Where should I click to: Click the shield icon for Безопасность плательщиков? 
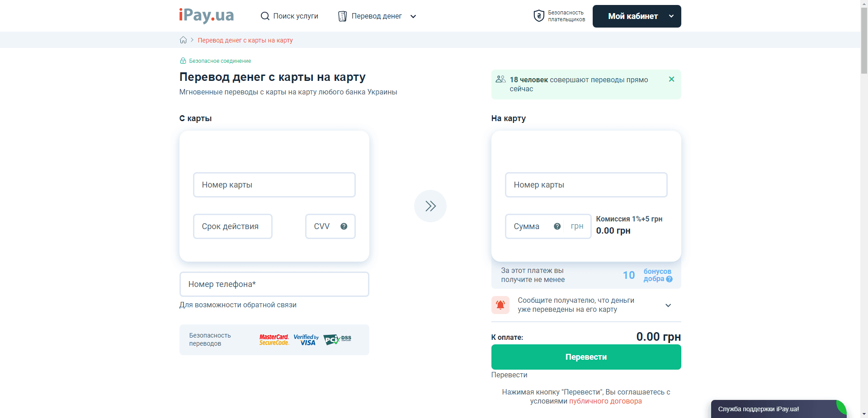pos(539,16)
